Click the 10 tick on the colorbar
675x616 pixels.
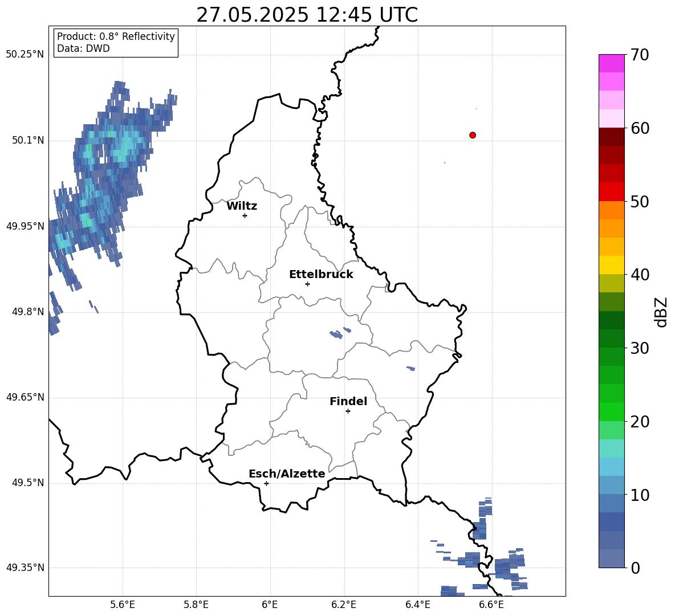pyautogui.click(x=639, y=495)
